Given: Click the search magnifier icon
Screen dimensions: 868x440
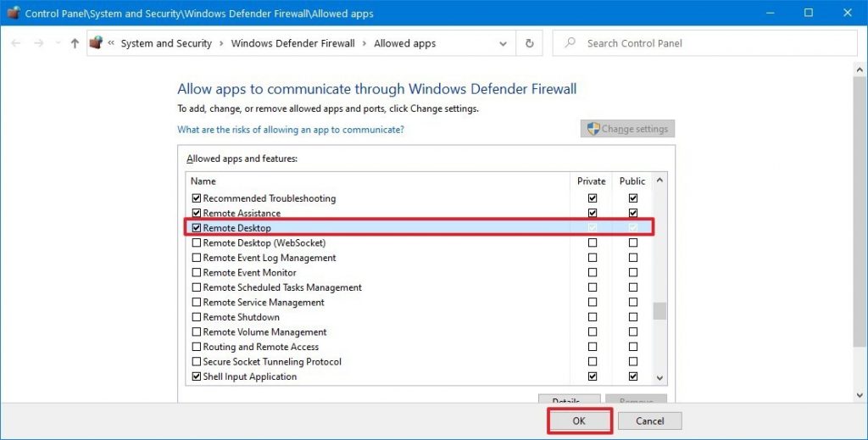Looking at the screenshot, I should pos(570,43).
